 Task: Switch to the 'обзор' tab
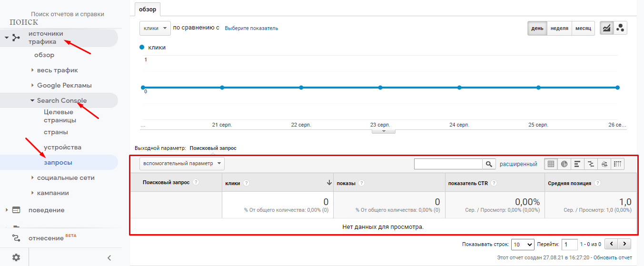[x=148, y=10]
